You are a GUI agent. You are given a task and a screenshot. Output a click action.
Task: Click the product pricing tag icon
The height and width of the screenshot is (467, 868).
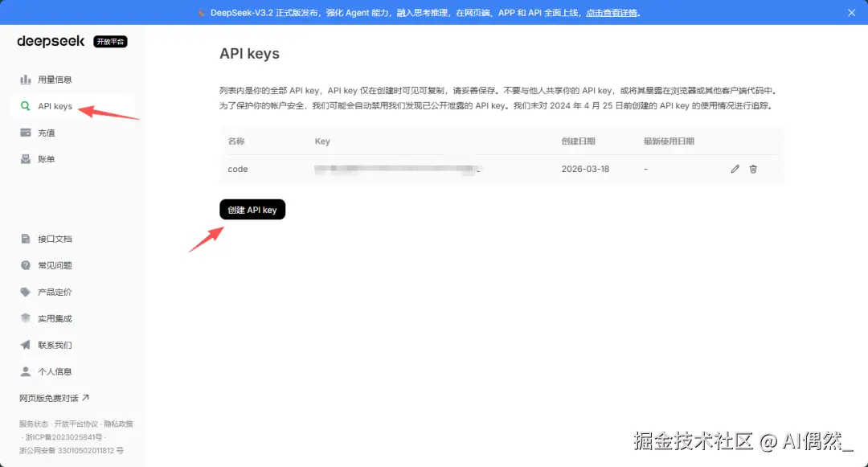[26, 292]
